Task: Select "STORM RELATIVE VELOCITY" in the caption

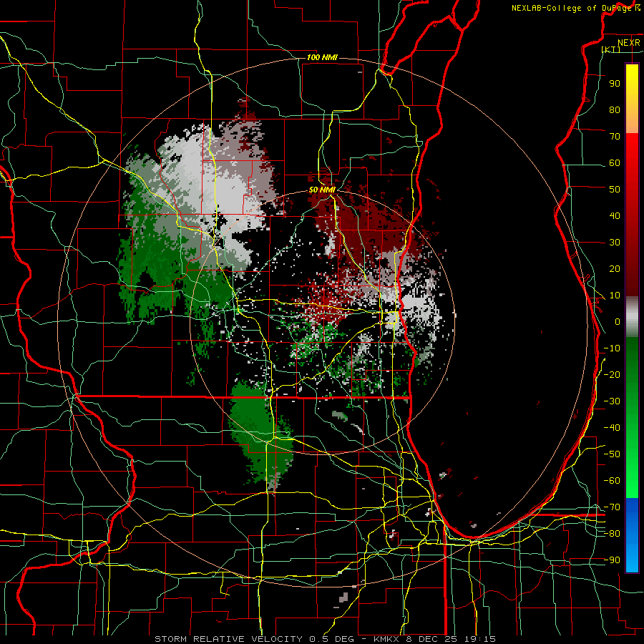Action: 228,639
